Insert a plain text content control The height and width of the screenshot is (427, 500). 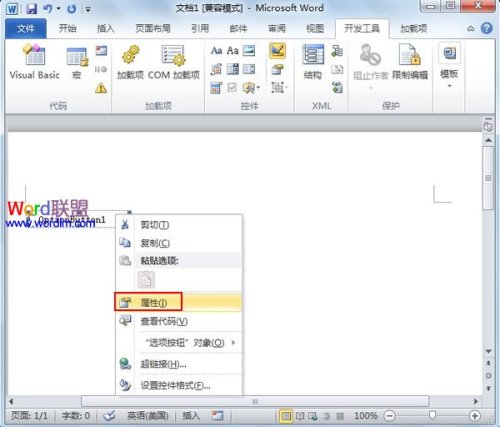[x=233, y=51]
